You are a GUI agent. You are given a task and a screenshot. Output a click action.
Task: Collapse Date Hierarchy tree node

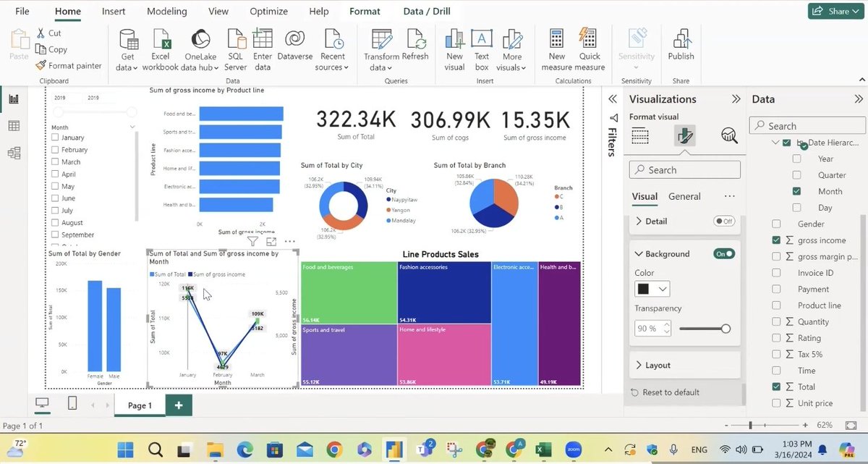[775, 143]
